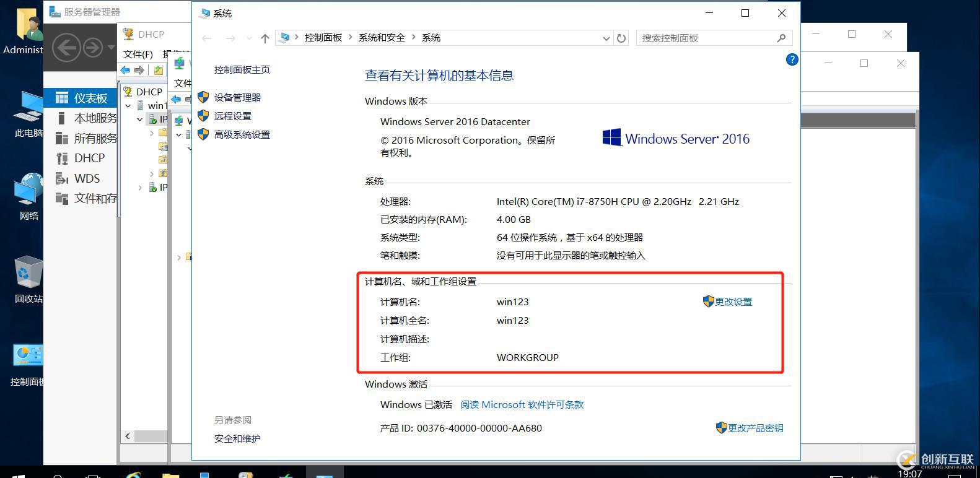This screenshot has height=478, width=980.
Task: Open 文件 menu in WDS window
Action: click(182, 83)
